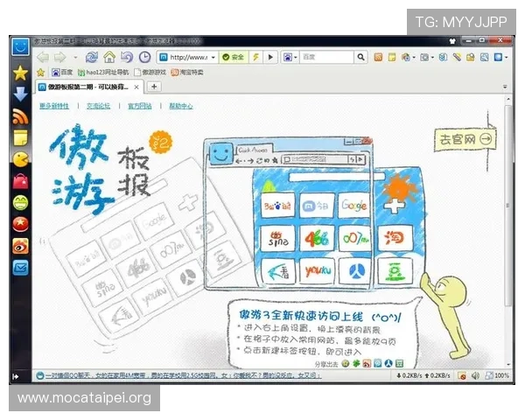Image resolution: width=525 pixels, height=420 pixels.
Task: Open the 淘宝特卖 bookmark
Action: tap(187, 73)
